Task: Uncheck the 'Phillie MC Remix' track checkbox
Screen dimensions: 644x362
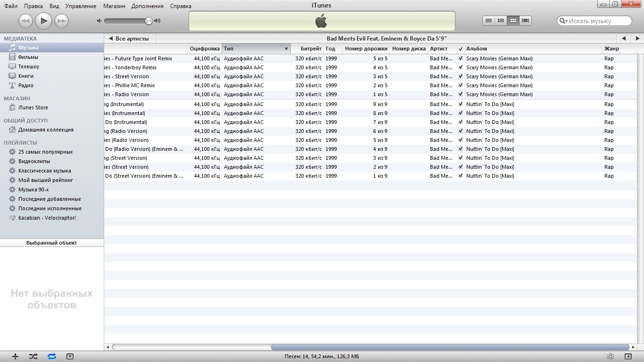Action: click(x=461, y=85)
